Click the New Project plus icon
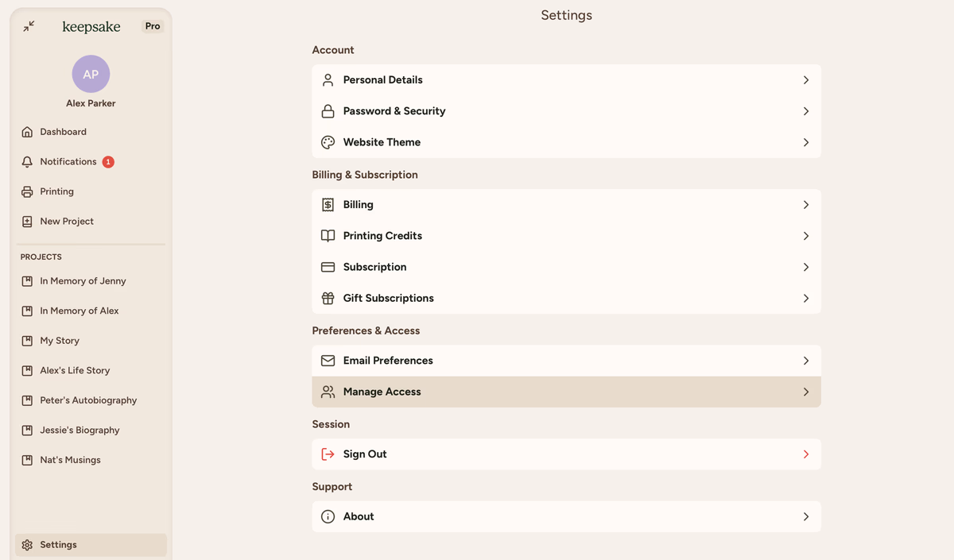The width and height of the screenshot is (954, 560). (27, 222)
